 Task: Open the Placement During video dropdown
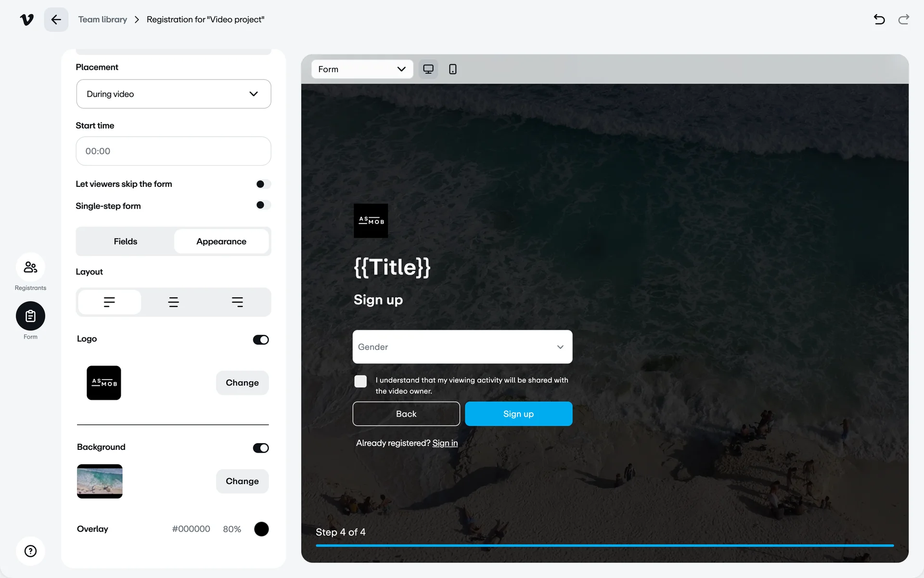(173, 94)
